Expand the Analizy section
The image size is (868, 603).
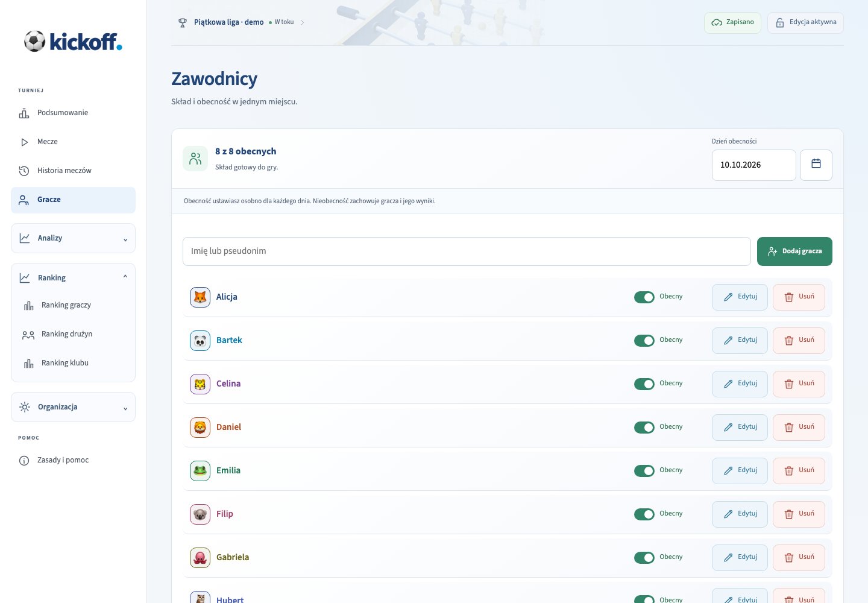[x=73, y=239]
